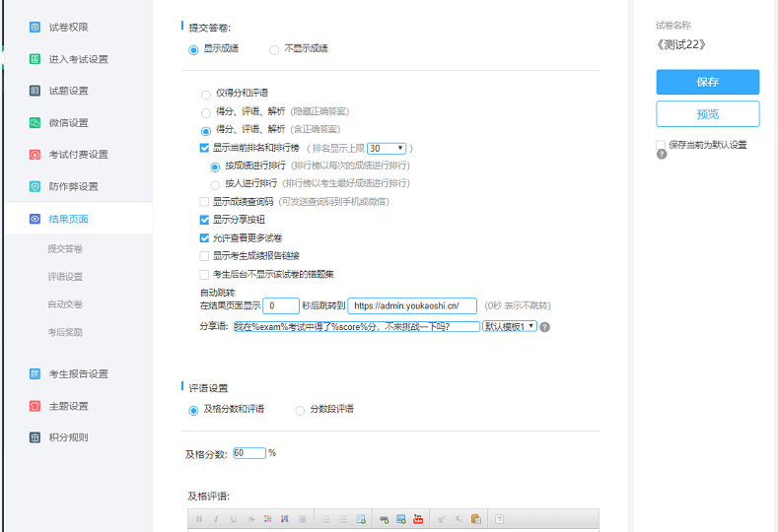Screen dimensions: 778x532
Task: Click the 考生报告设置 sidebar icon
Action: tap(35, 373)
